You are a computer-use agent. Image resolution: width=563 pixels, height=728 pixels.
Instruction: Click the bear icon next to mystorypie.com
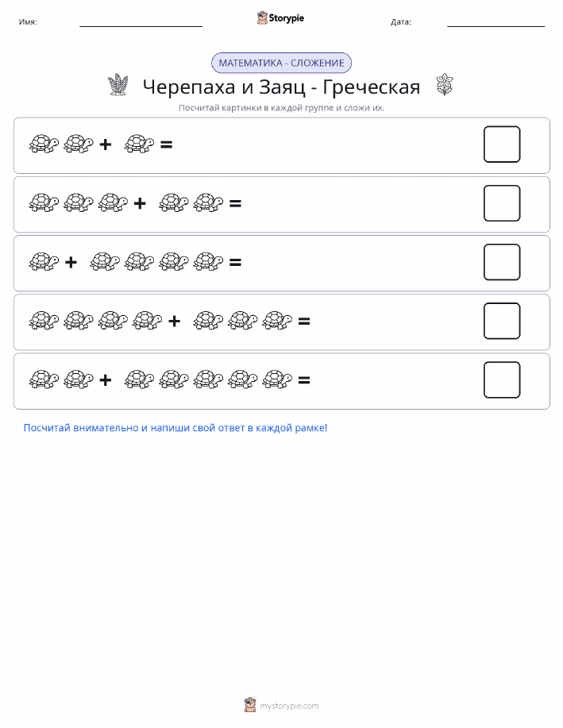point(250,705)
